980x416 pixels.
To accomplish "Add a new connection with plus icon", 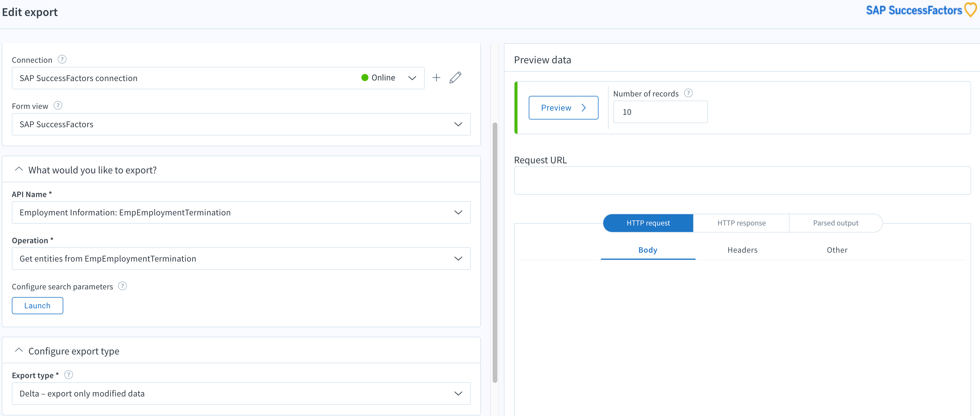I will pyautogui.click(x=436, y=78).
